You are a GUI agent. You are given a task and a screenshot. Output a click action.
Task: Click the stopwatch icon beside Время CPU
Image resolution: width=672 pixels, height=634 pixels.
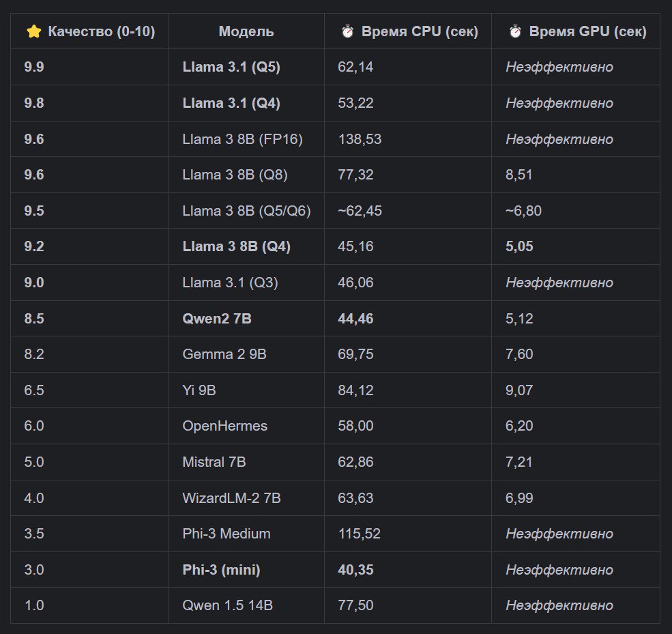click(348, 31)
